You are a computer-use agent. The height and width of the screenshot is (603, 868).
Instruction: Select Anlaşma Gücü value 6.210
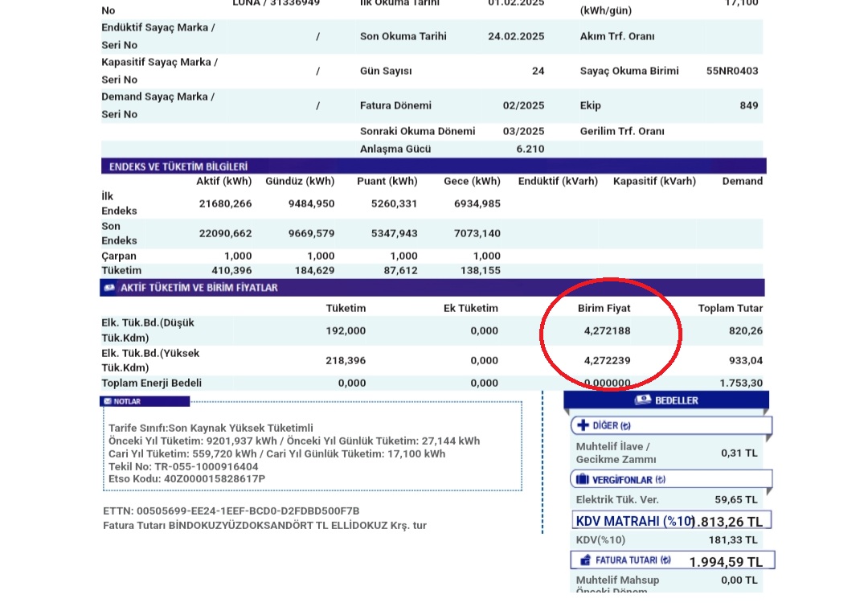530,149
